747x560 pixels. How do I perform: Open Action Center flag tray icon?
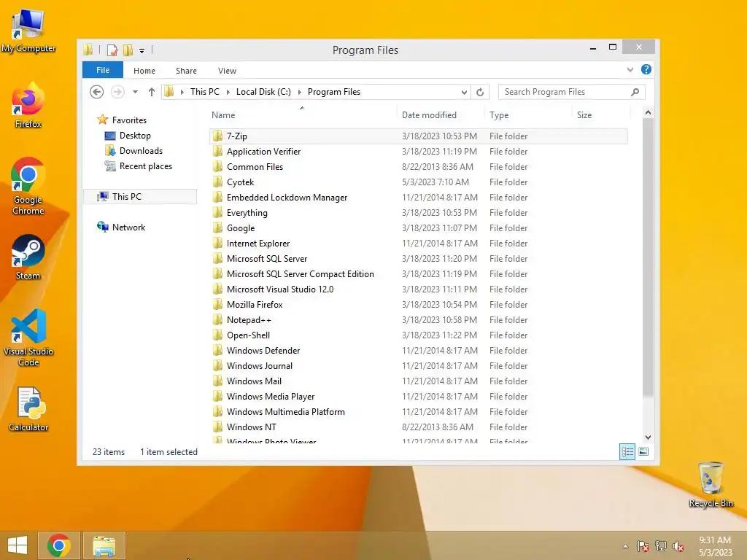(x=643, y=546)
